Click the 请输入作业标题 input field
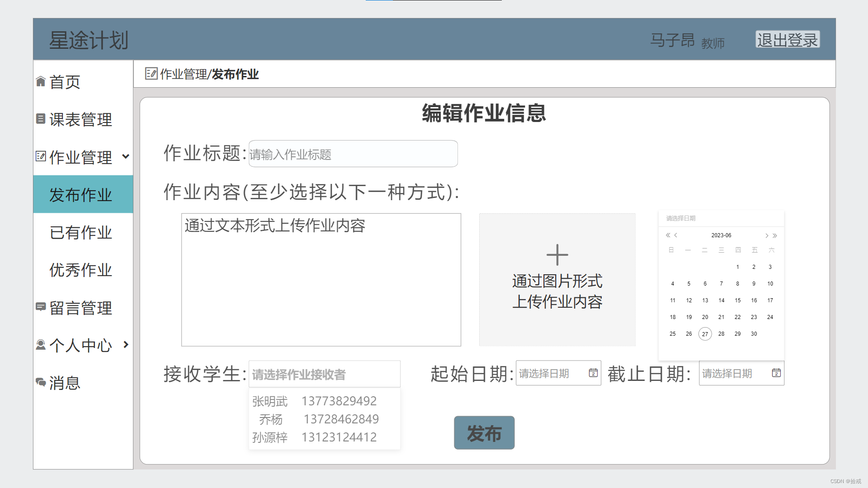 (x=353, y=154)
